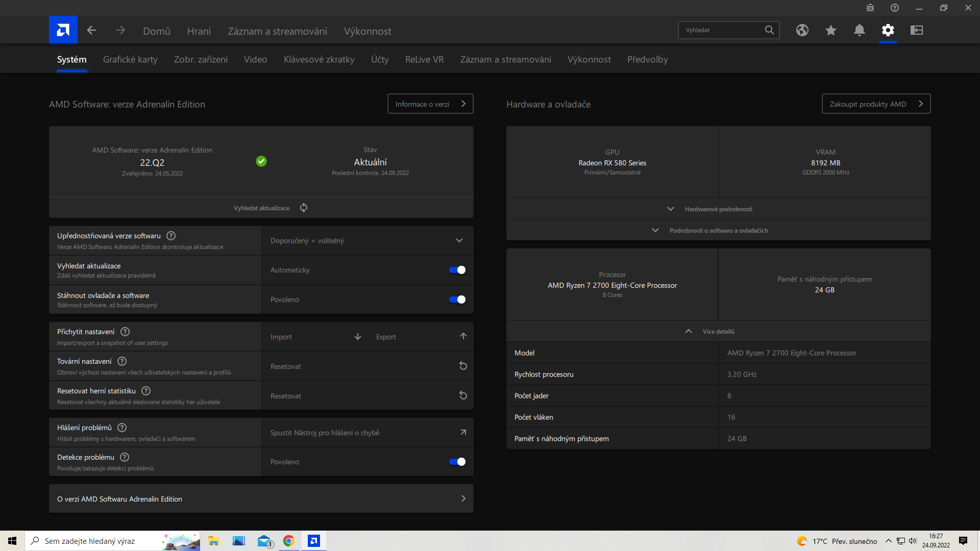Image resolution: width=980 pixels, height=551 pixels.
Task: Click the Informace o verzi button
Action: coord(430,104)
